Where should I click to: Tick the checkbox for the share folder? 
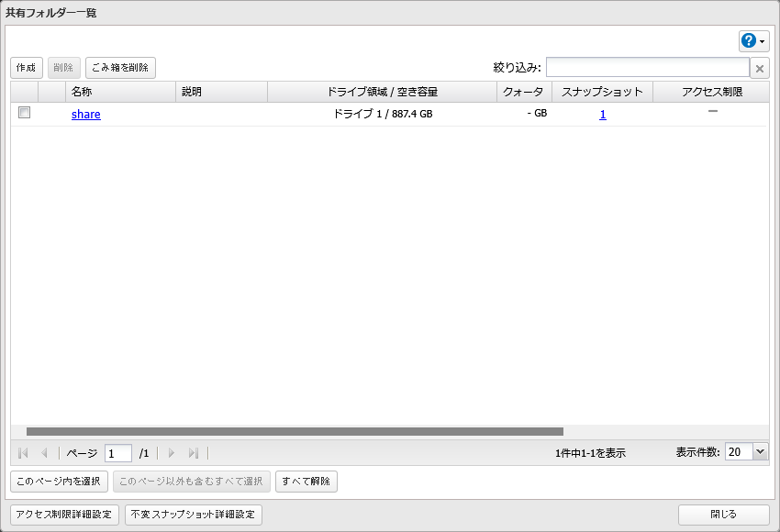(25, 113)
